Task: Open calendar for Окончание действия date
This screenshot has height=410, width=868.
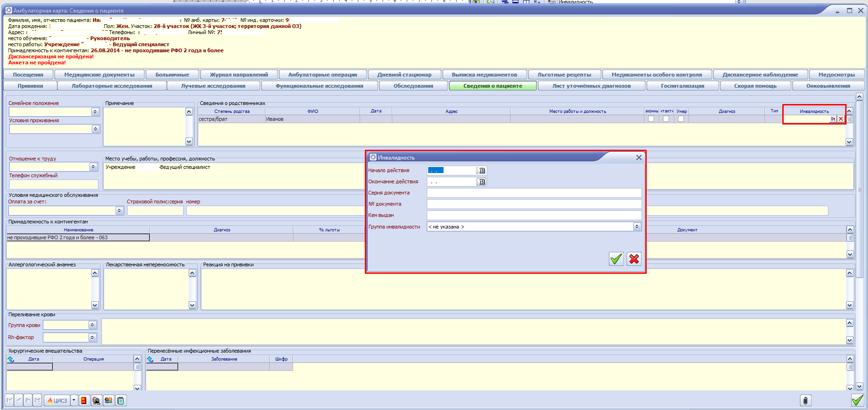Action: pyautogui.click(x=482, y=182)
